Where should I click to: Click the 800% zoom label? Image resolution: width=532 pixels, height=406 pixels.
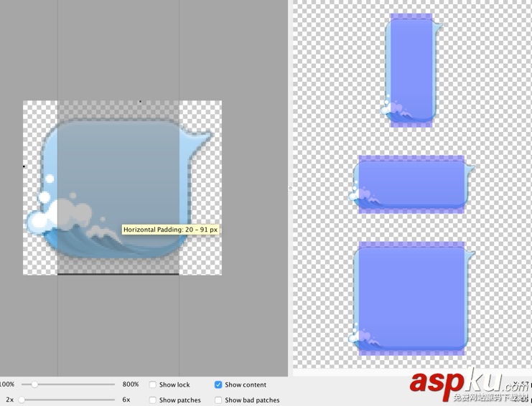coord(131,384)
